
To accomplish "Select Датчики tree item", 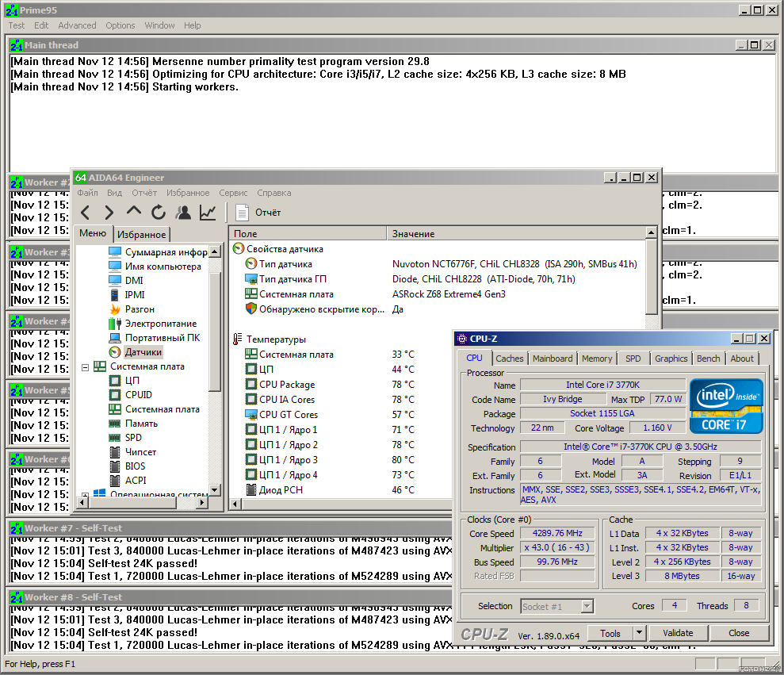I will (x=136, y=351).
